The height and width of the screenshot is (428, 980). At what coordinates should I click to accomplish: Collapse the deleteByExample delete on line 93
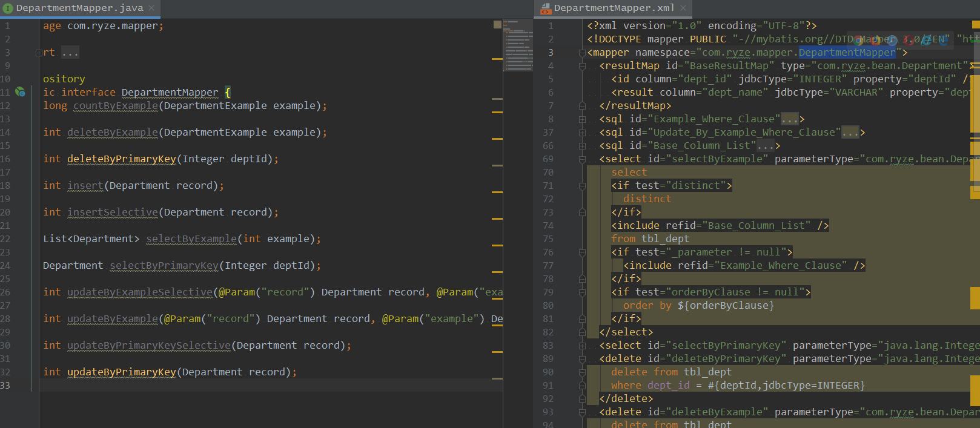582,412
